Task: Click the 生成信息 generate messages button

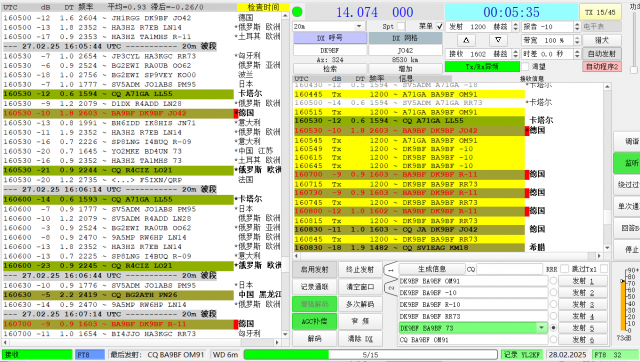Action: (x=431, y=269)
